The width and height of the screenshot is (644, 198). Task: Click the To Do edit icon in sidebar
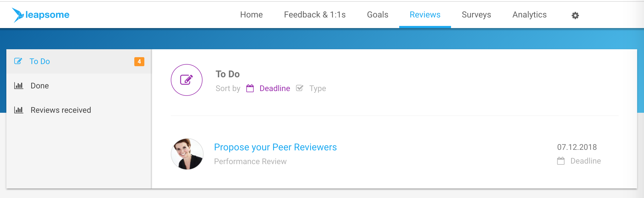pos(18,61)
